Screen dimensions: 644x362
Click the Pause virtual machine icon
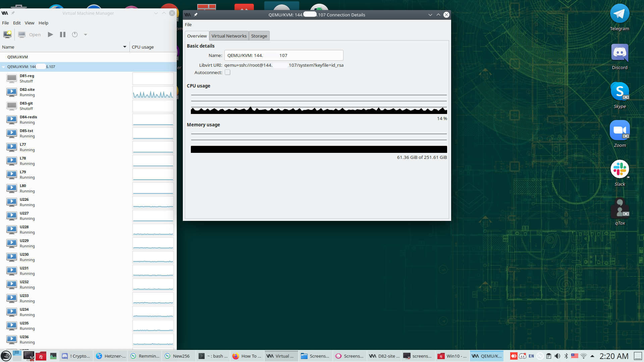(x=63, y=35)
